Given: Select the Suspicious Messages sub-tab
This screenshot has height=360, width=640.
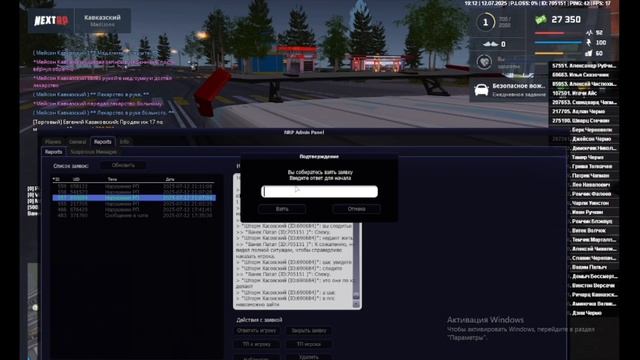Looking at the screenshot, I should pyautogui.click(x=93, y=152).
